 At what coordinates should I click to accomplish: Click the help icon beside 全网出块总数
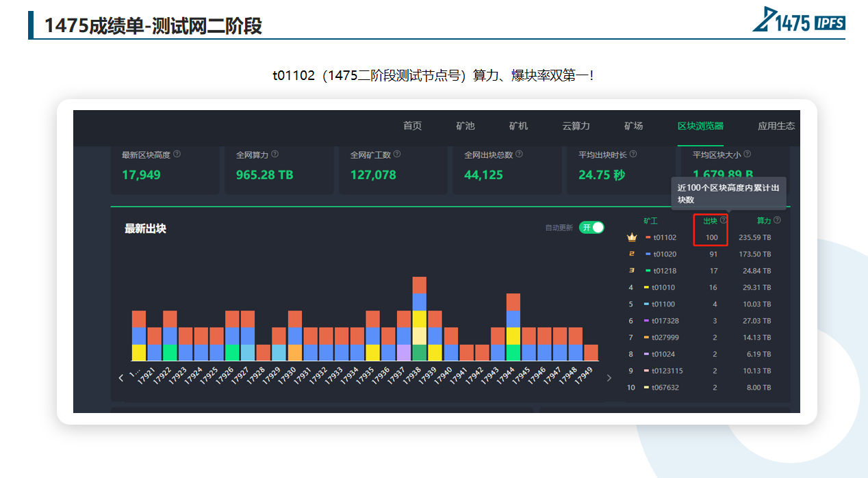pyautogui.click(x=520, y=155)
